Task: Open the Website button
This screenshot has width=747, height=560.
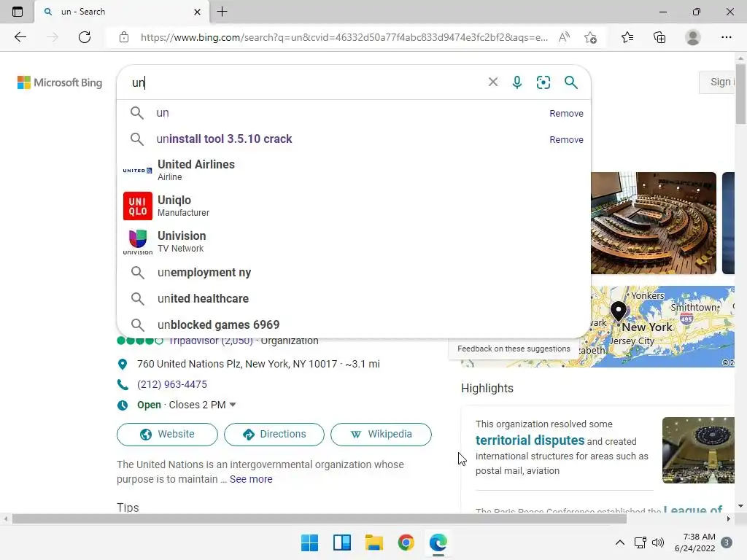Action: tap(167, 435)
